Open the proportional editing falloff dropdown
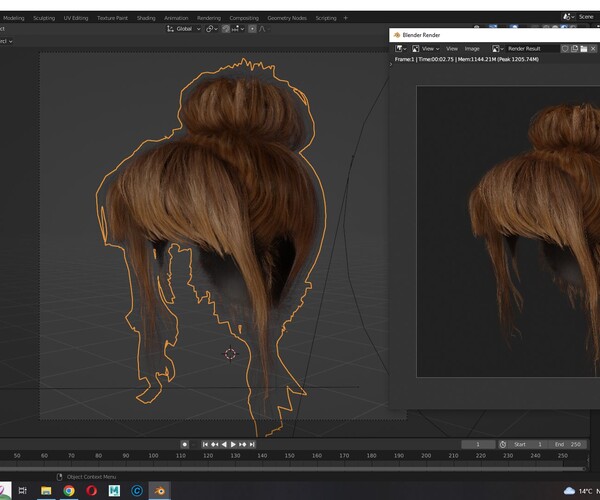The image size is (600, 500). (264, 29)
